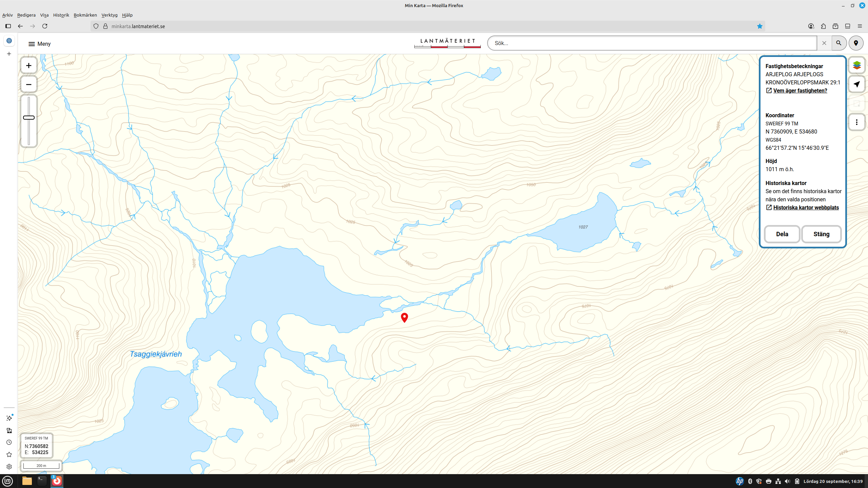The image size is (868, 488).
Task: Toggle the Firefox sidebar button
Action: [8, 26]
